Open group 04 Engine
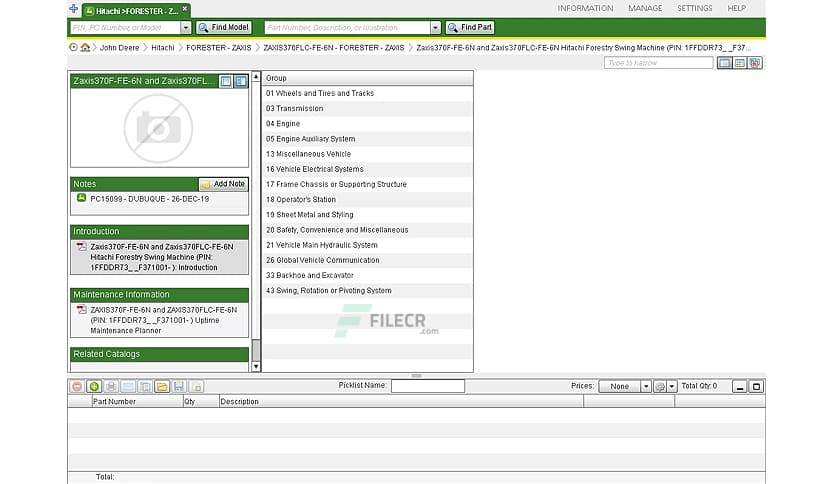The height and width of the screenshot is (484, 836). [367, 124]
